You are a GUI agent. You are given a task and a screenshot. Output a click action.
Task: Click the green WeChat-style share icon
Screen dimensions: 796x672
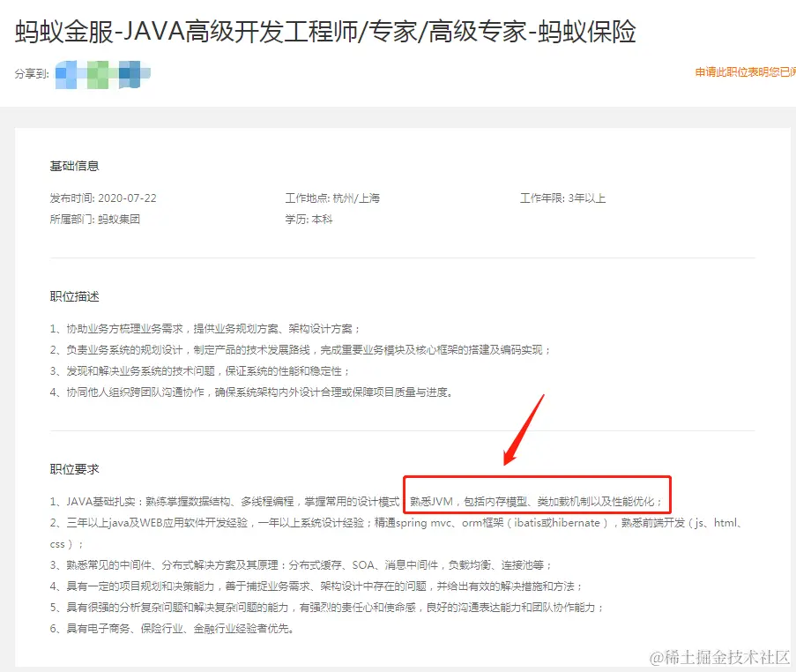97,72
